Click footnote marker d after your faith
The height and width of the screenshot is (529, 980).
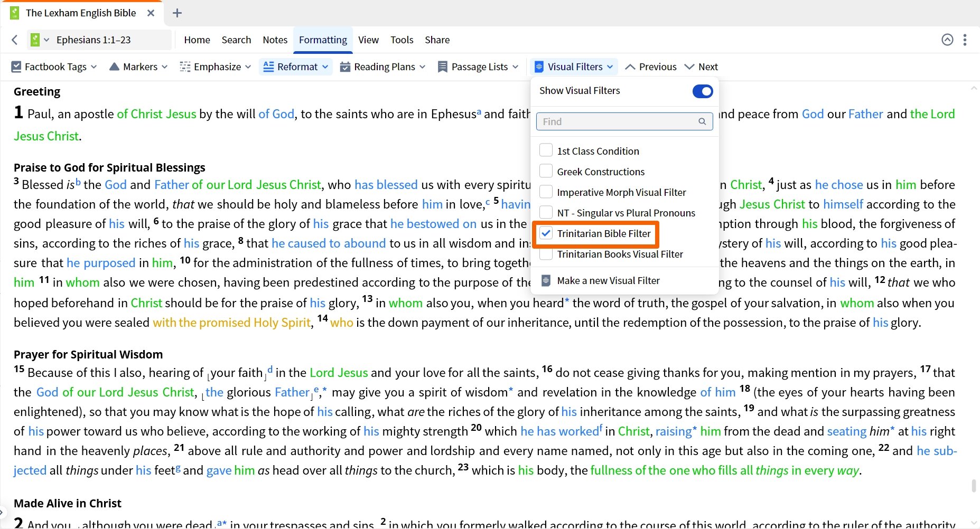(x=269, y=370)
